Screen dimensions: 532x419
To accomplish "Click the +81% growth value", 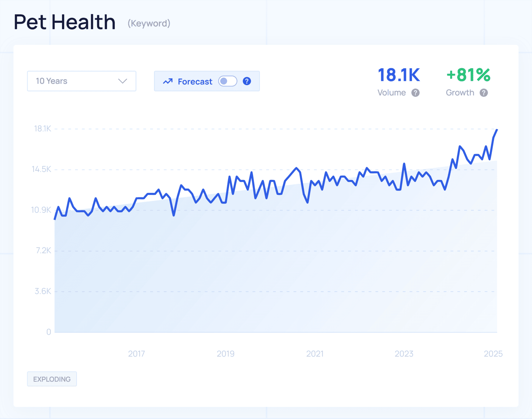I will (x=468, y=75).
